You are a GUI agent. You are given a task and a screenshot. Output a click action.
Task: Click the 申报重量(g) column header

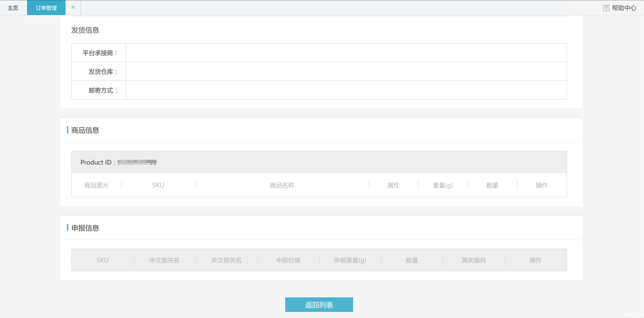click(x=350, y=260)
